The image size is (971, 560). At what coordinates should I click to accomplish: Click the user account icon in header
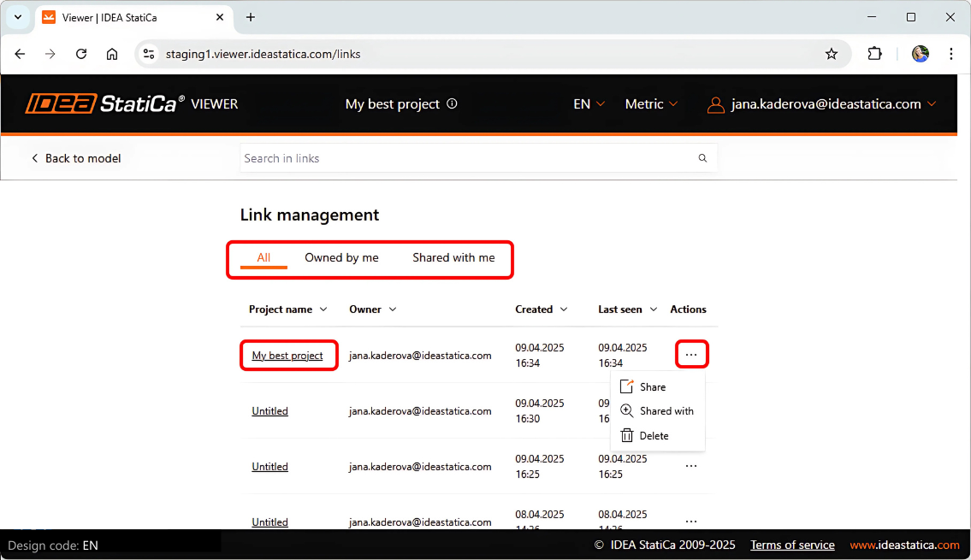click(715, 104)
